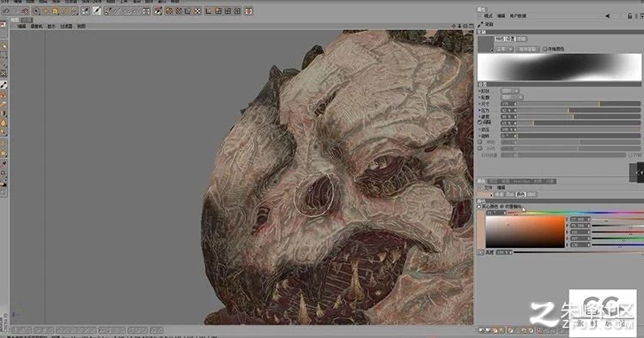Expand the small arrow on the brush preset thumbnail

(492, 51)
